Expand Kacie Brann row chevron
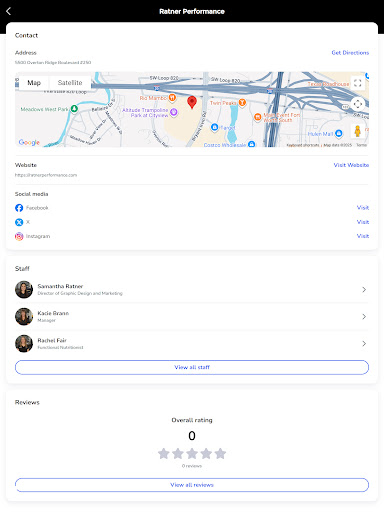 click(364, 316)
